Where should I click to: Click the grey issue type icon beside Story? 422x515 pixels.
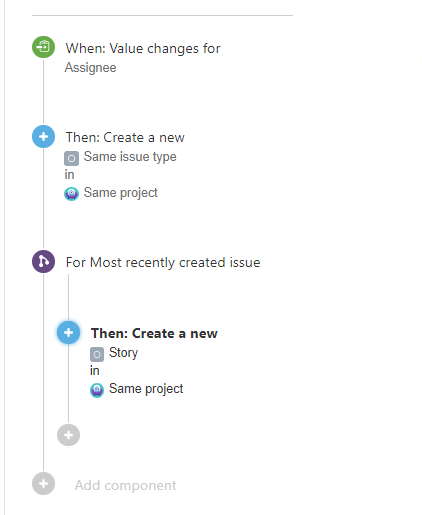click(x=97, y=354)
